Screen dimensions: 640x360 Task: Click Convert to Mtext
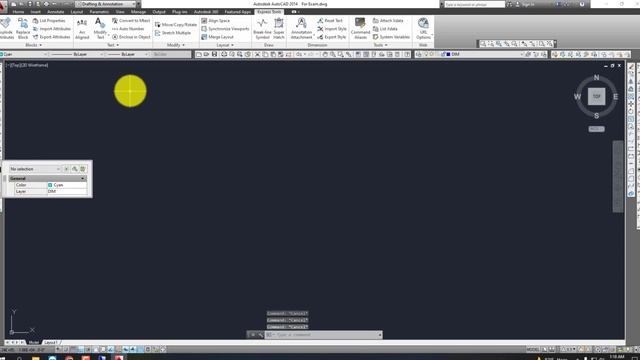click(x=131, y=20)
